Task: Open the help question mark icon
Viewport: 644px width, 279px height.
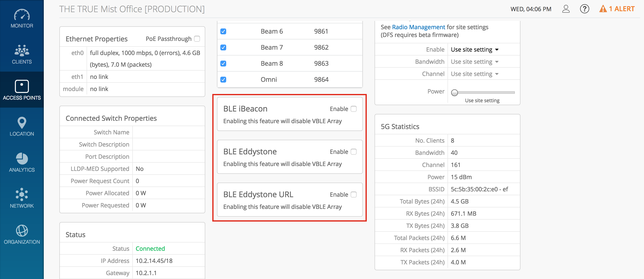Action: [x=584, y=9]
